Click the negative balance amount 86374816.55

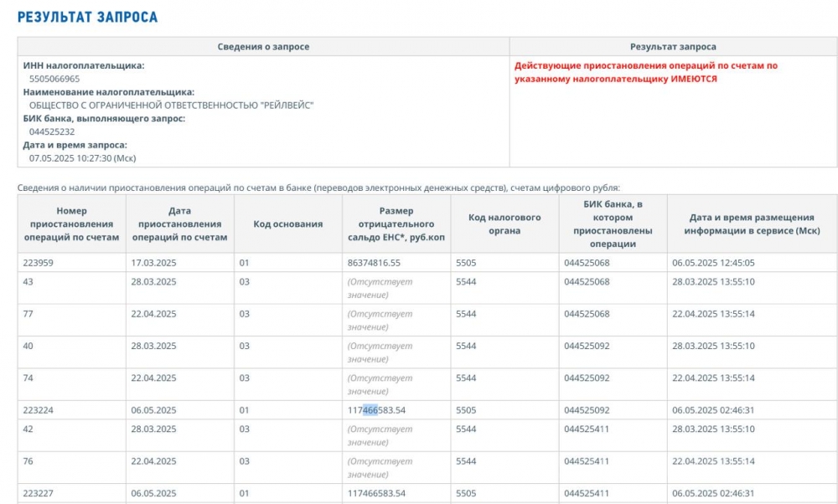[374, 263]
